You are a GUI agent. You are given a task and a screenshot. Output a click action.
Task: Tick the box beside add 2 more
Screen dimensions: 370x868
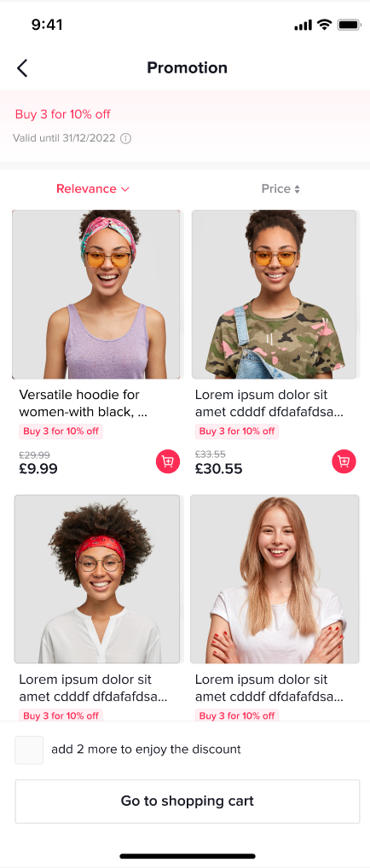click(29, 750)
